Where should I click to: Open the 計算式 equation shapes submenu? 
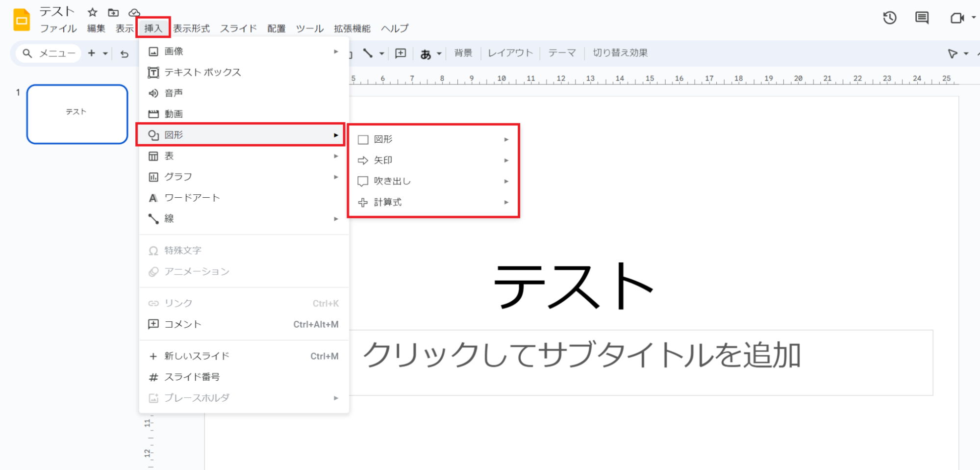click(433, 202)
